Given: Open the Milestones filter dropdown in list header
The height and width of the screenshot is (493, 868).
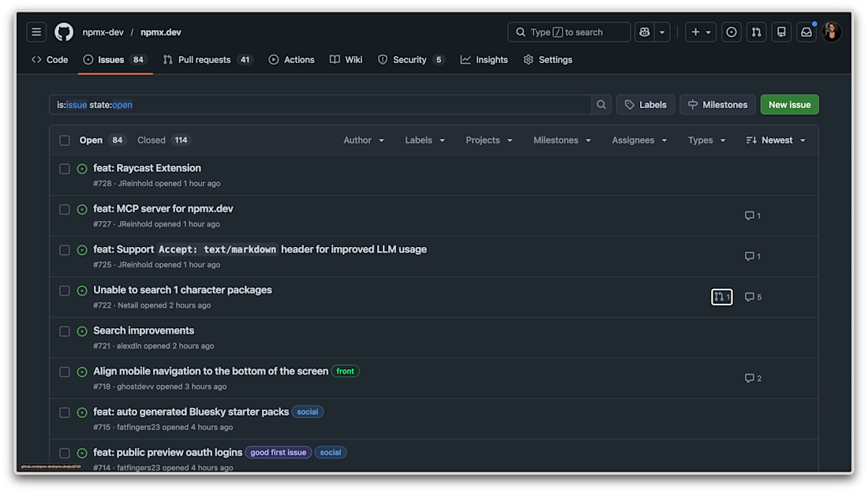Looking at the screenshot, I should (x=562, y=140).
